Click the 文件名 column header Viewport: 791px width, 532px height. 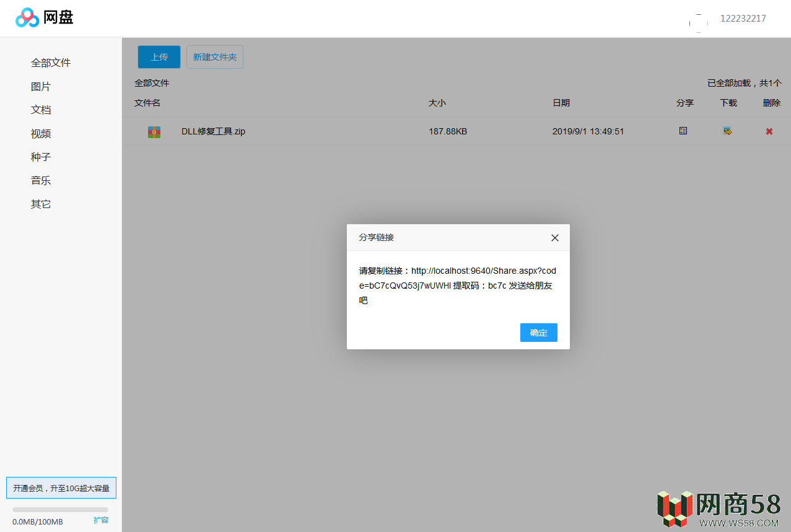coord(147,103)
